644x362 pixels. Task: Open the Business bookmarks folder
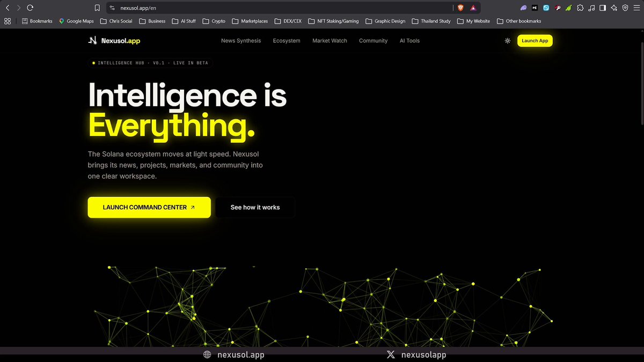pyautogui.click(x=152, y=21)
